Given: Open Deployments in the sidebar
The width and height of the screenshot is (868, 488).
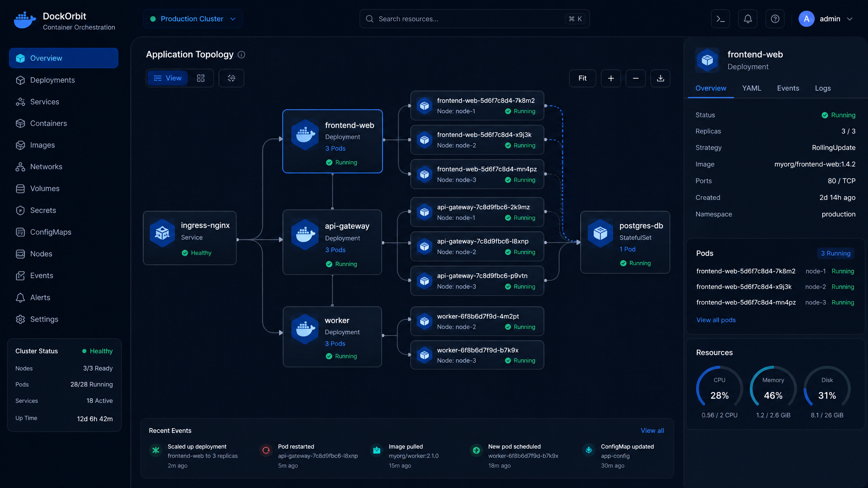Looking at the screenshot, I should pos(64,80).
